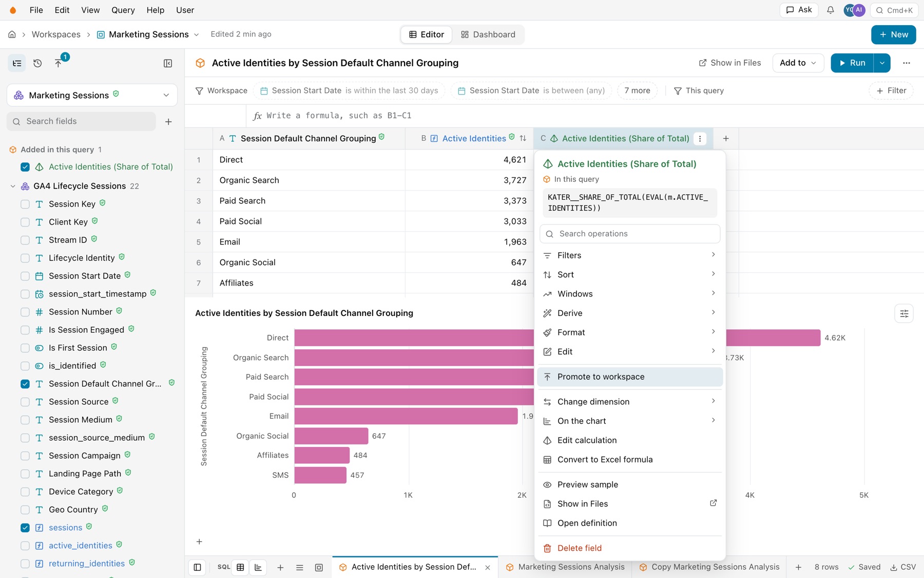Uncheck Active Identities (Share of Total) field

pos(25,167)
